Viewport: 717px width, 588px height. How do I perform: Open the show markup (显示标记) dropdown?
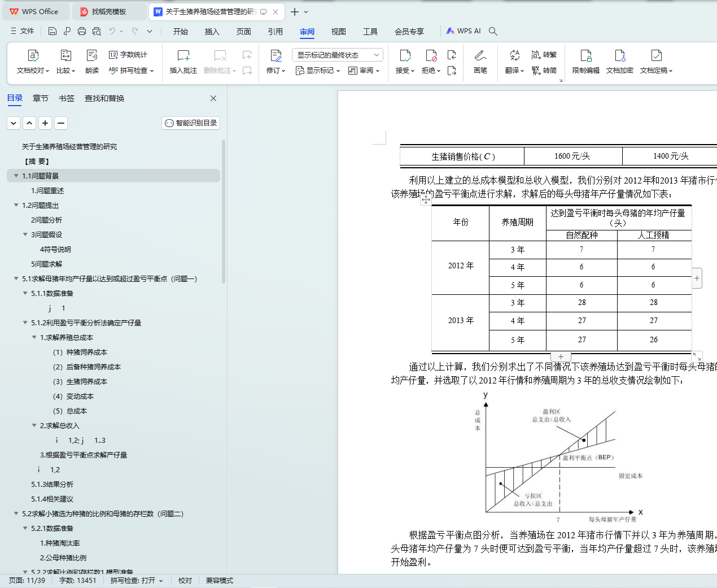pyautogui.click(x=318, y=71)
